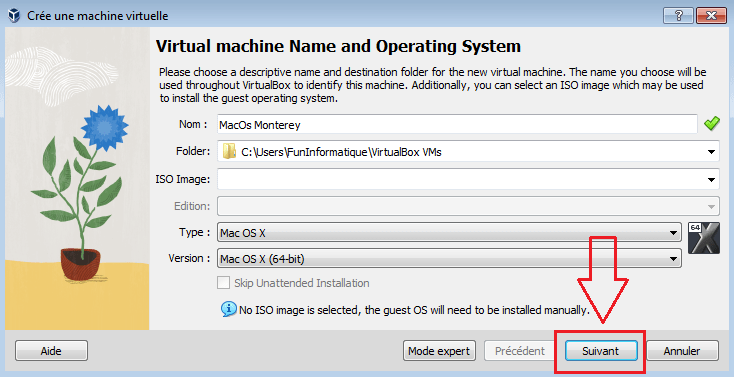This screenshot has height=378, width=734.
Task: Open help with the Aide button
Action: pos(51,351)
